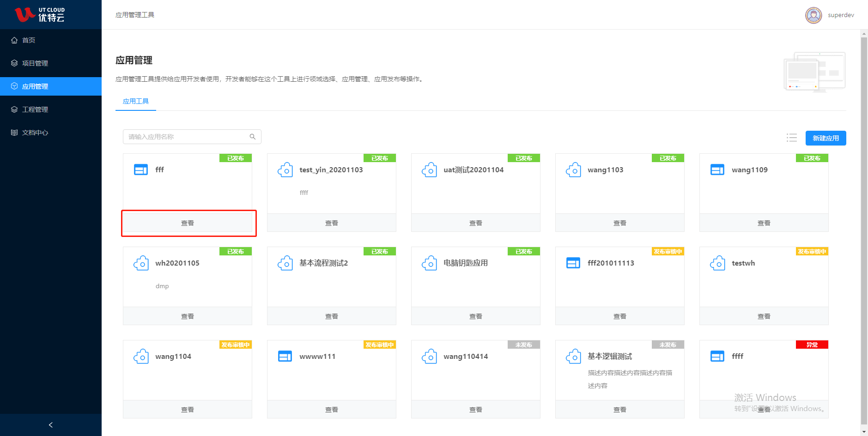The width and height of the screenshot is (868, 436).
Task: Click the superdev username
Action: (841, 15)
